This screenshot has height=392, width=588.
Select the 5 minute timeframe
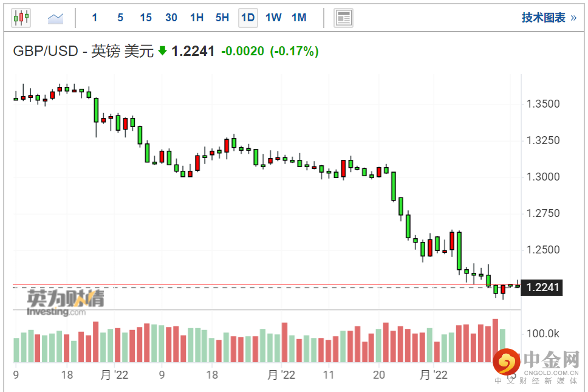tap(120, 18)
